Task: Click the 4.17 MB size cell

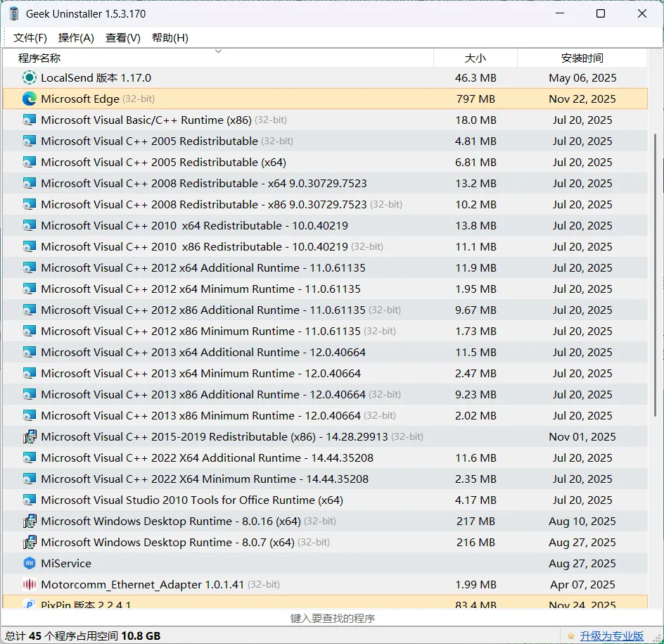Action: click(x=475, y=500)
